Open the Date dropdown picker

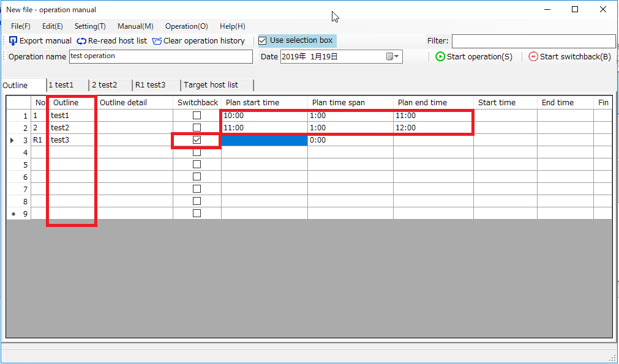click(x=397, y=57)
